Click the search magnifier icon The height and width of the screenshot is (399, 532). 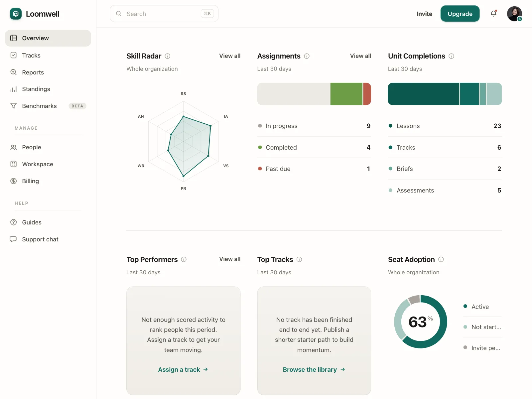[119, 14]
